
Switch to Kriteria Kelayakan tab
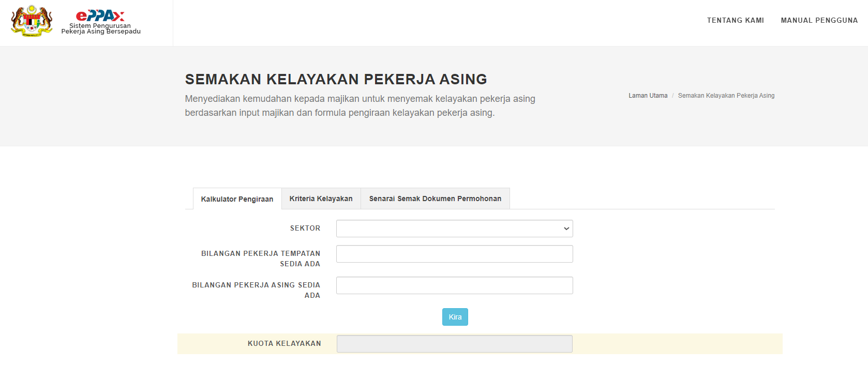point(321,199)
